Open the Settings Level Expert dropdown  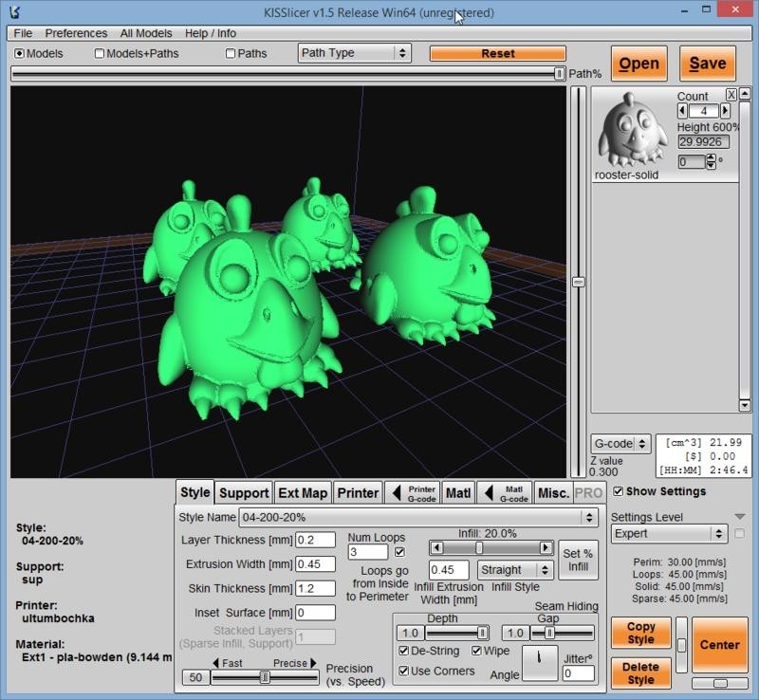point(669,534)
